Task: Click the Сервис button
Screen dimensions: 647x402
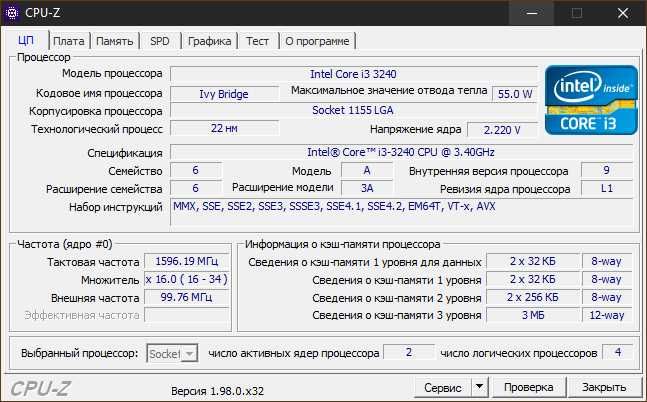Action: click(443, 388)
